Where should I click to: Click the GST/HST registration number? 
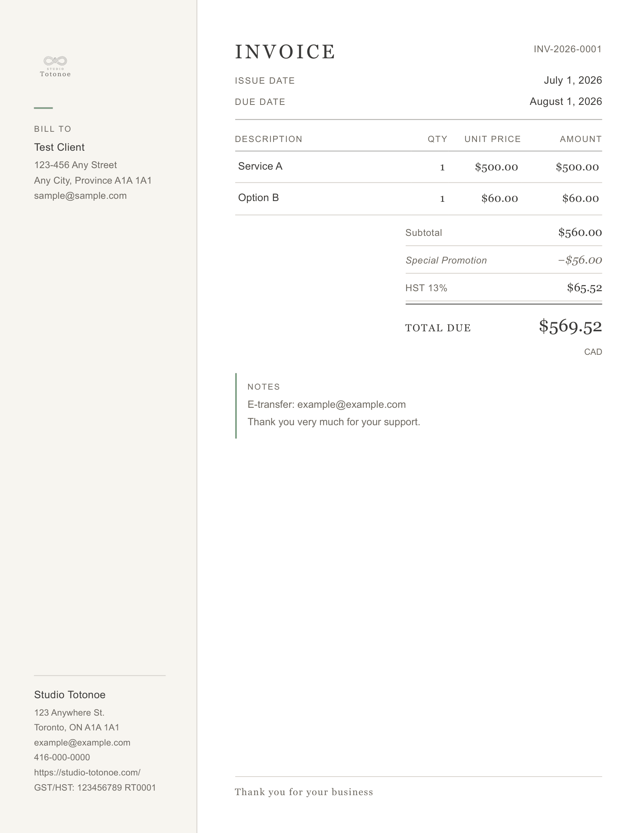[x=95, y=788]
